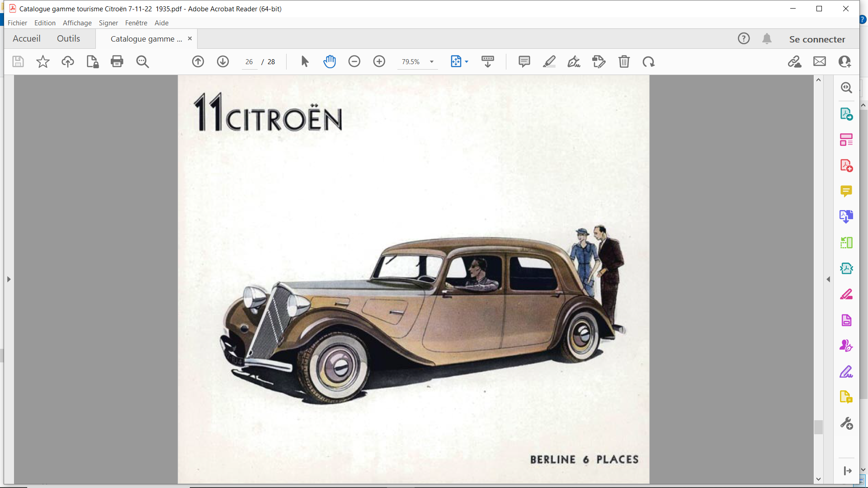
Task: Click the delete trash icon
Action: (x=624, y=61)
